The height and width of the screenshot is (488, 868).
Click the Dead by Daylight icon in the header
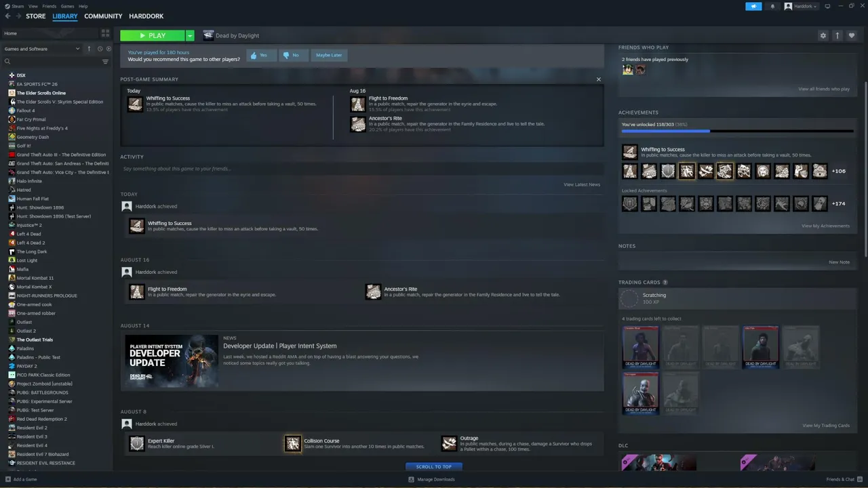tap(208, 35)
